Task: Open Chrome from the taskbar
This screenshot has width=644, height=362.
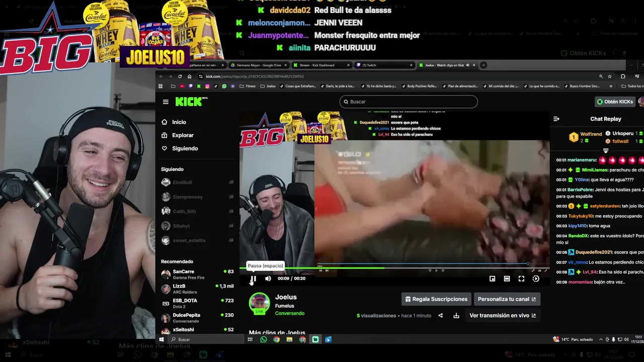Action: [x=277, y=339]
